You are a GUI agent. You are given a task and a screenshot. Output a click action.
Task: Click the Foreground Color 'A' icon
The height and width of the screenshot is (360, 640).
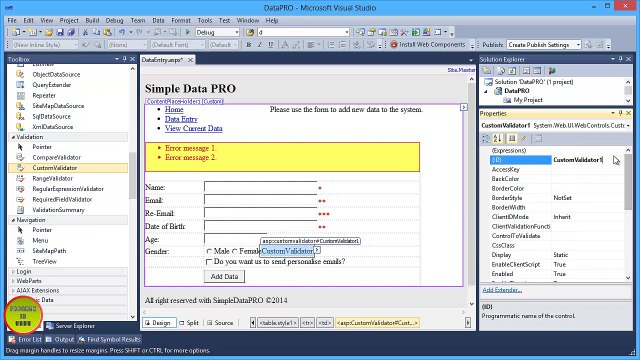tap(285, 45)
